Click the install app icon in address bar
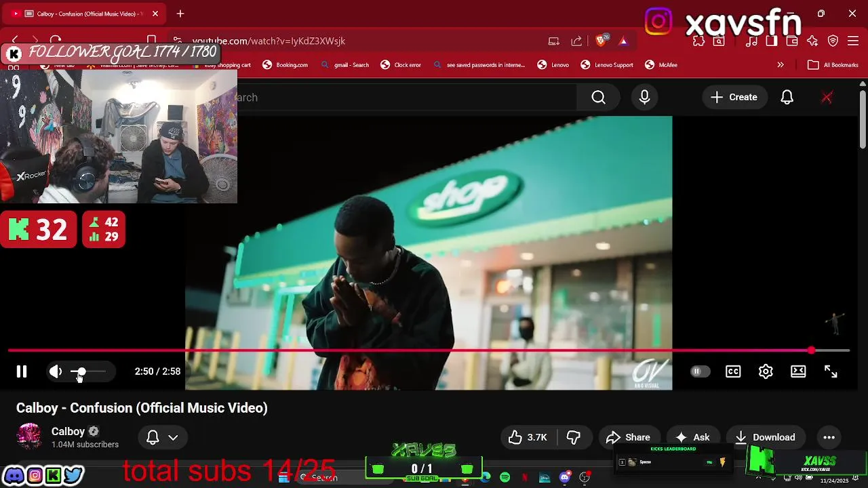This screenshot has height=488, width=868. (554, 41)
